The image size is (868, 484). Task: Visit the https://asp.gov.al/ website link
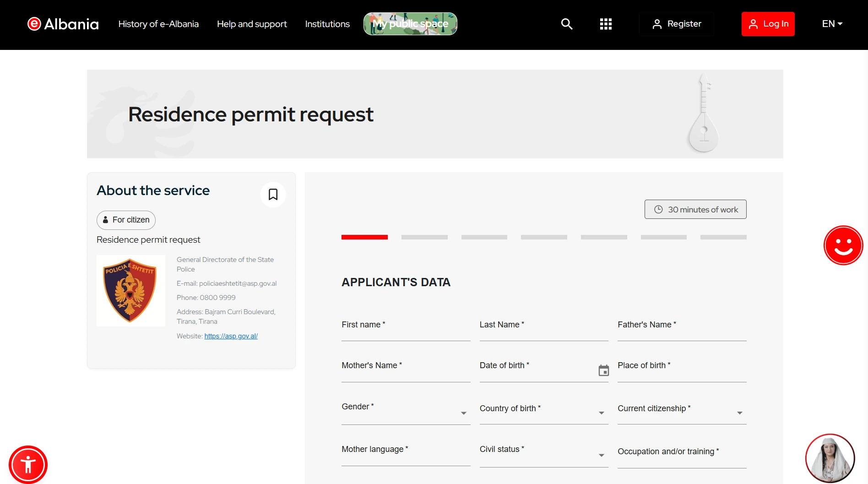(231, 336)
